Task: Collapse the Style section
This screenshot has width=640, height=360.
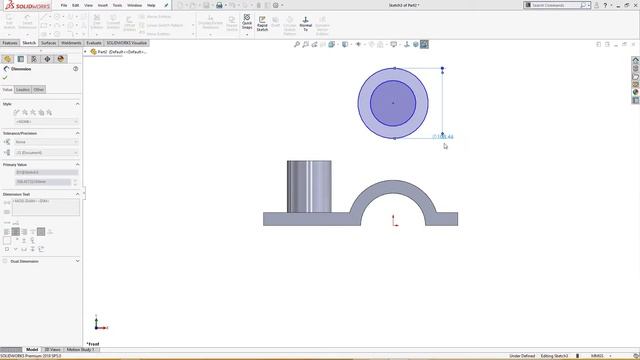Action: click(x=78, y=104)
